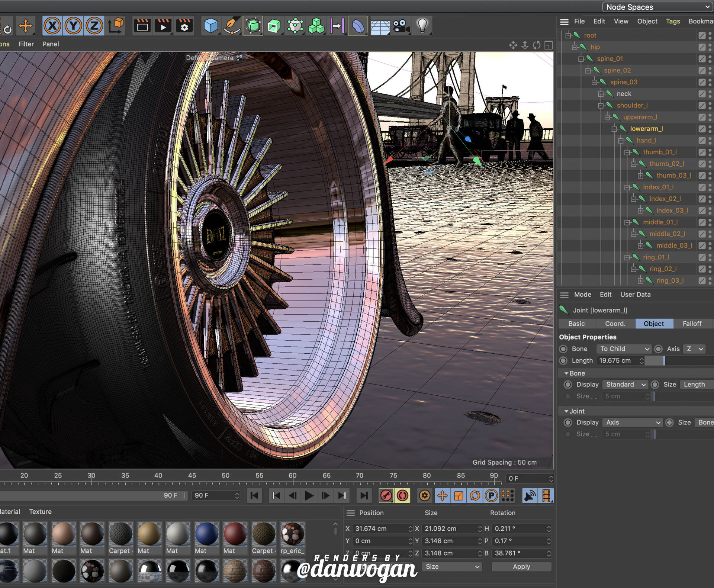Toggle the Z axis lock button
This screenshot has height=588, width=714.
coord(94,26)
